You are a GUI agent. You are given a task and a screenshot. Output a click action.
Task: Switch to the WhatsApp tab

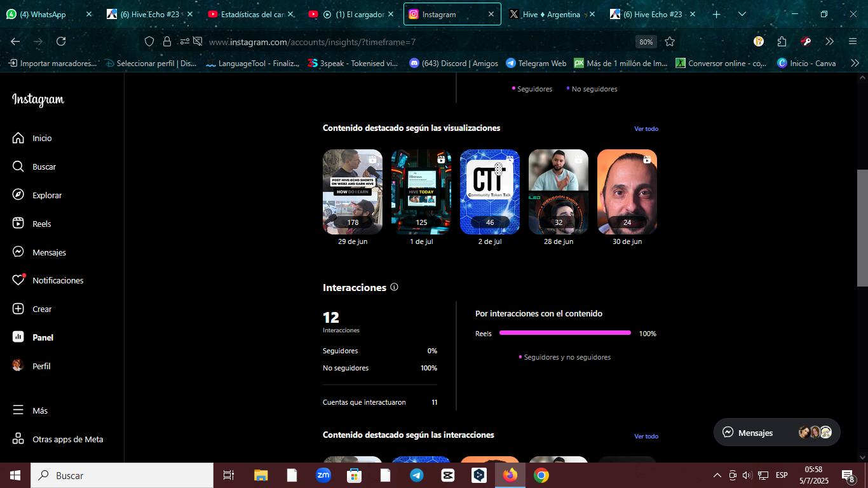click(x=48, y=14)
